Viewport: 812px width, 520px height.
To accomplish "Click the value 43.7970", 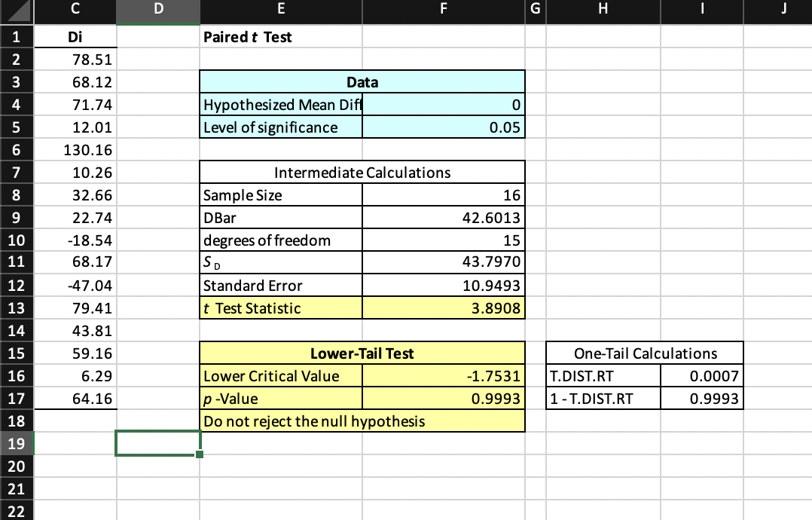I will [x=443, y=262].
